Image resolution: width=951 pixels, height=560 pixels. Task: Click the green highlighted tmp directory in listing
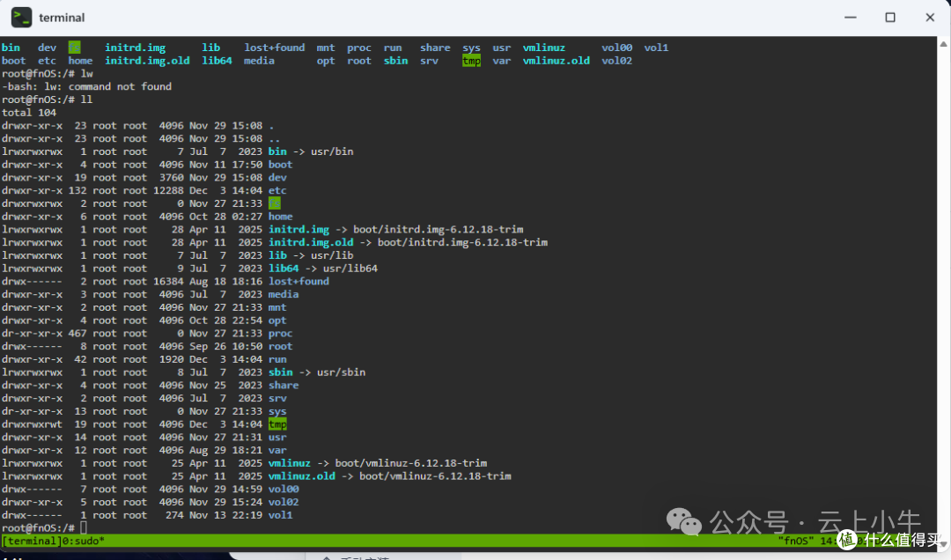click(x=277, y=424)
